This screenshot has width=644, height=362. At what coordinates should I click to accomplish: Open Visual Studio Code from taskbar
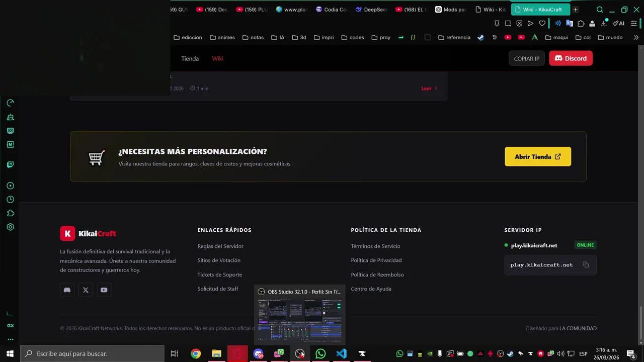click(341, 353)
